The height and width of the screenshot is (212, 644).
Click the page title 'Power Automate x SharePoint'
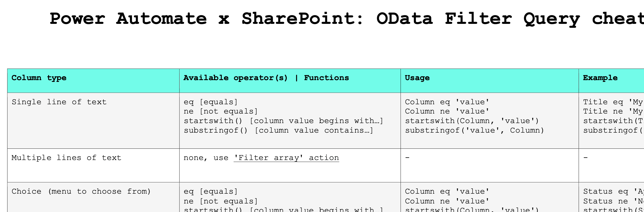coord(206,19)
